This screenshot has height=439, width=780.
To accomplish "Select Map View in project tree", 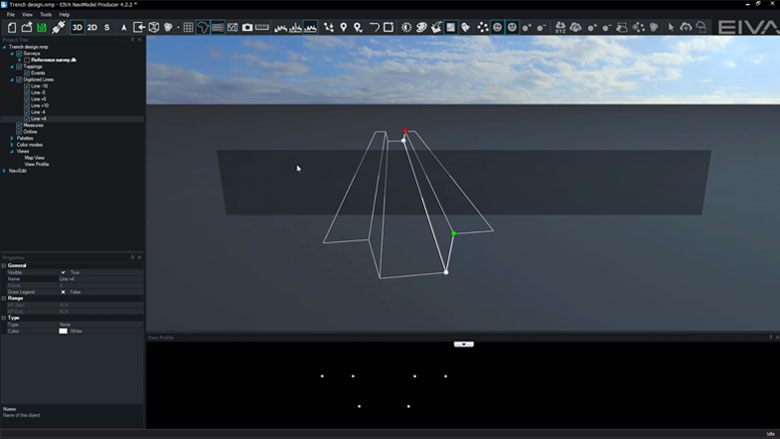I will coord(34,157).
